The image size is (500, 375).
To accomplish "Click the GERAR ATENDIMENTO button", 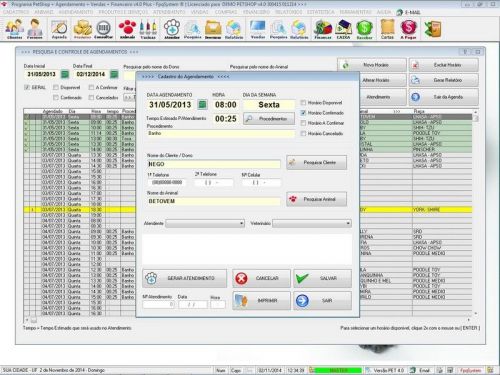I will pos(184,278).
